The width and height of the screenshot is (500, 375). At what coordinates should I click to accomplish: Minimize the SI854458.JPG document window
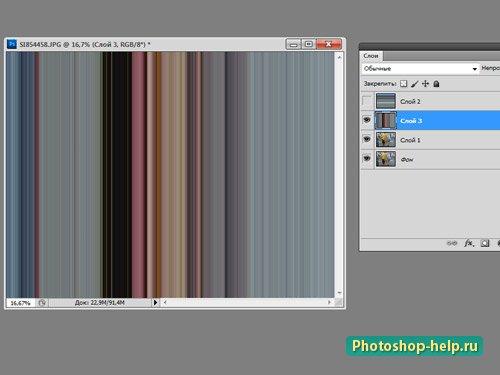coord(294,44)
